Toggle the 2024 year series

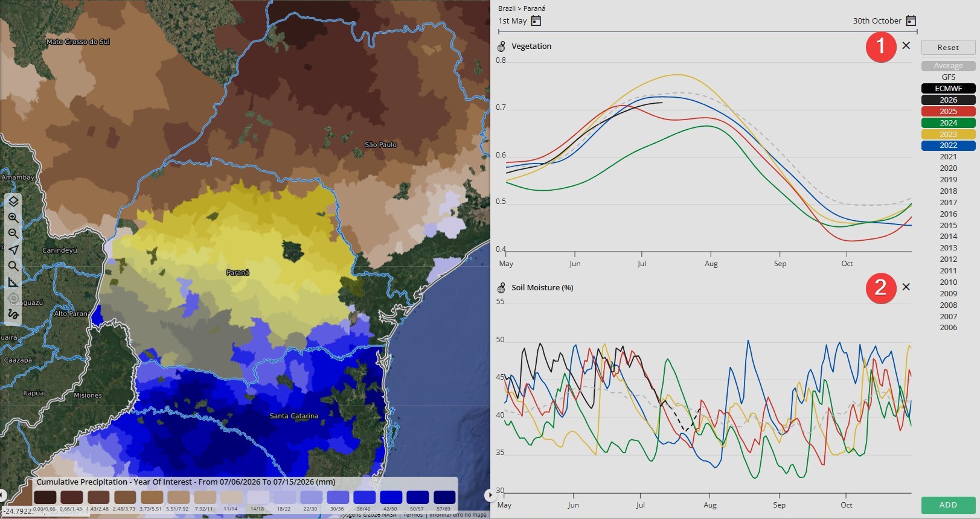click(948, 123)
